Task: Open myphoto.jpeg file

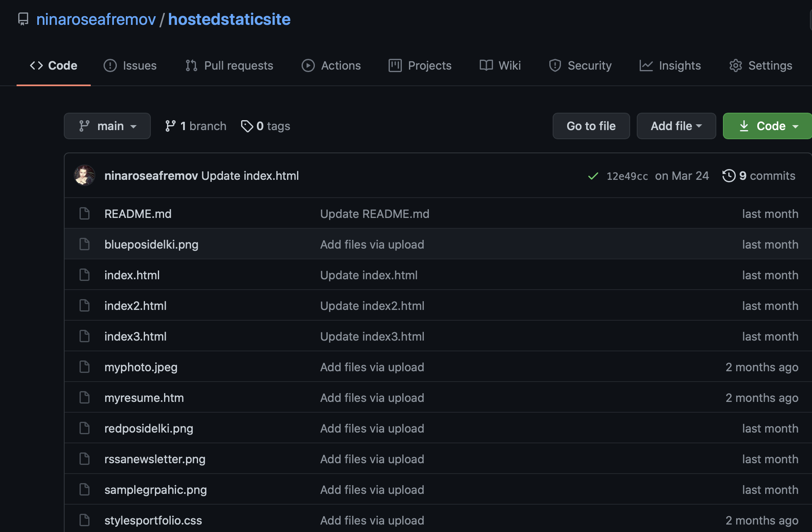Action: coord(141,367)
